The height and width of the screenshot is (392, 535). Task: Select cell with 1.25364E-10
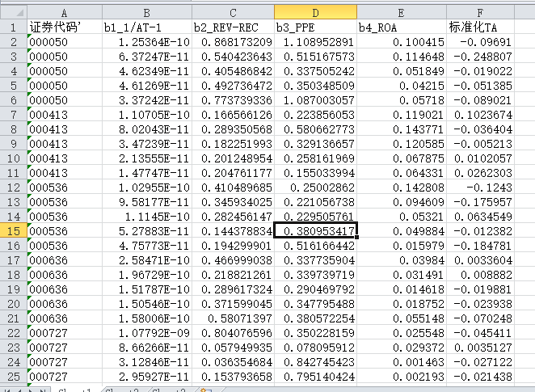(x=147, y=41)
